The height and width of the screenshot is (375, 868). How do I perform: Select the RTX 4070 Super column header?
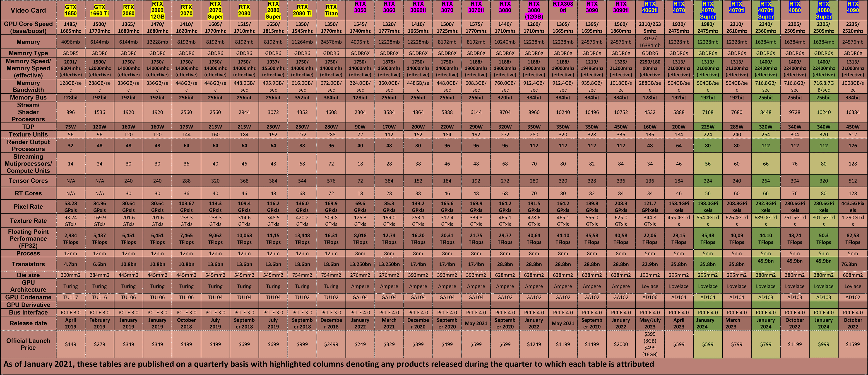(x=708, y=10)
